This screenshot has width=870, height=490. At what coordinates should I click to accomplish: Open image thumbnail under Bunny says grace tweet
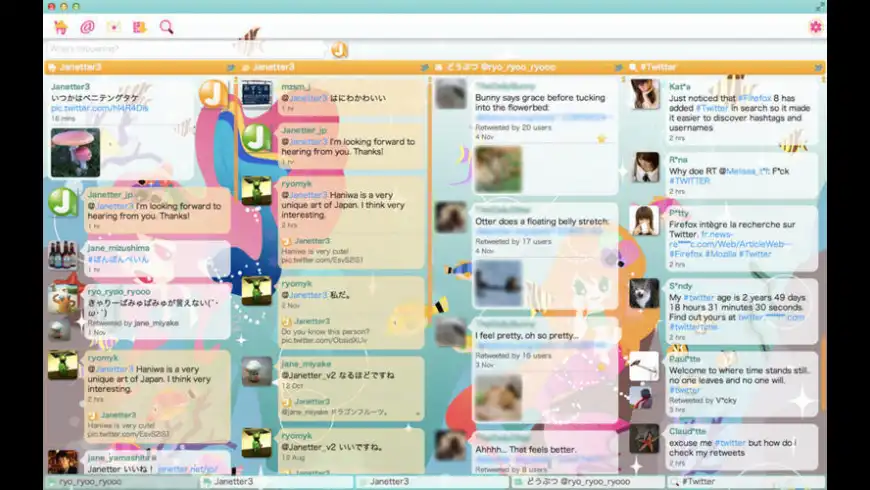coord(498,169)
